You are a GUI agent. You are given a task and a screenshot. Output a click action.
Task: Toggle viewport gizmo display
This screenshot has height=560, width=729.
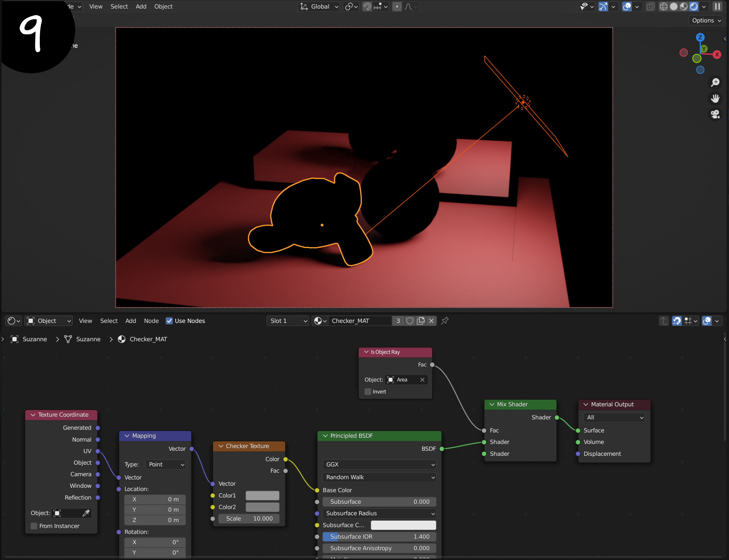tap(603, 7)
